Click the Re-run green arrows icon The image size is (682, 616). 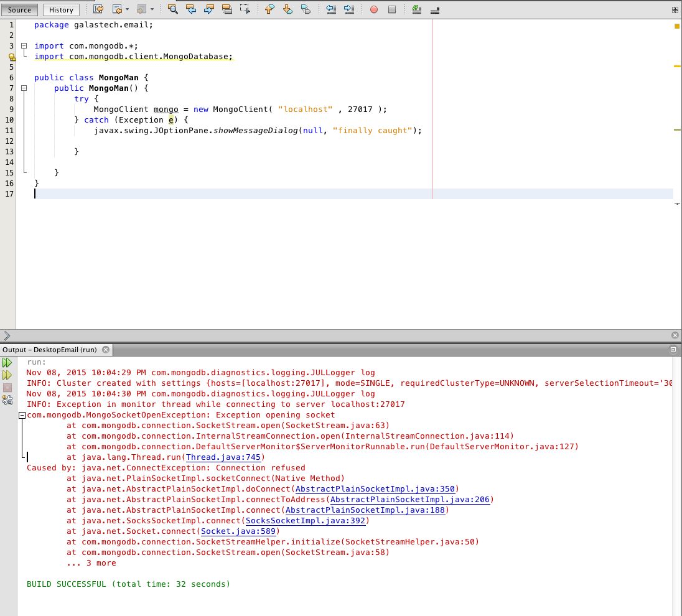coord(7,362)
